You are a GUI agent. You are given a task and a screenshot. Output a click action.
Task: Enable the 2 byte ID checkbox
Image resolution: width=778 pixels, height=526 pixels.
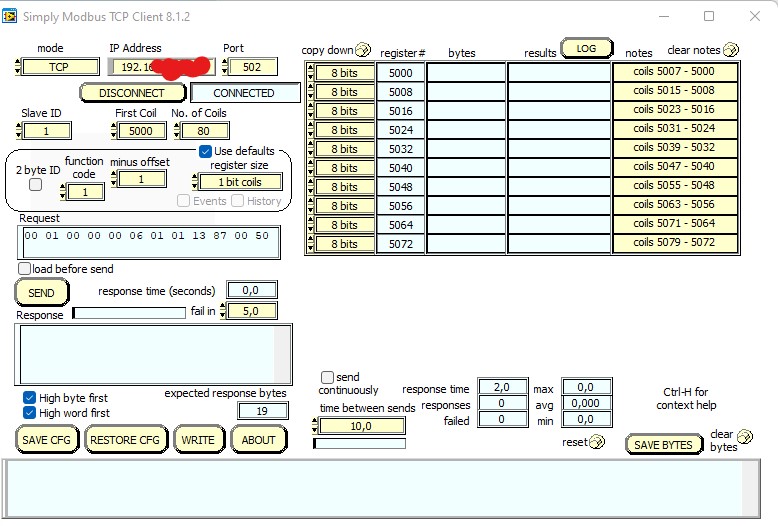point(35,185)
